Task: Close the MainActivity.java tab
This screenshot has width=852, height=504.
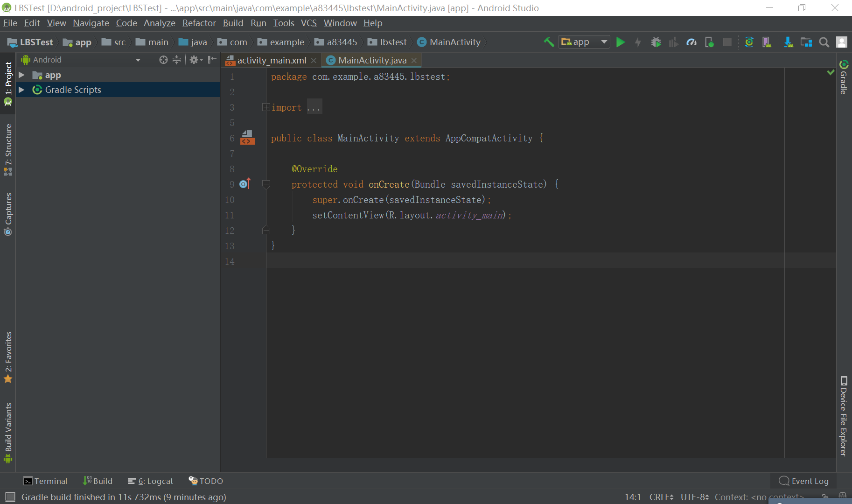Action: (x=414, y=61)
